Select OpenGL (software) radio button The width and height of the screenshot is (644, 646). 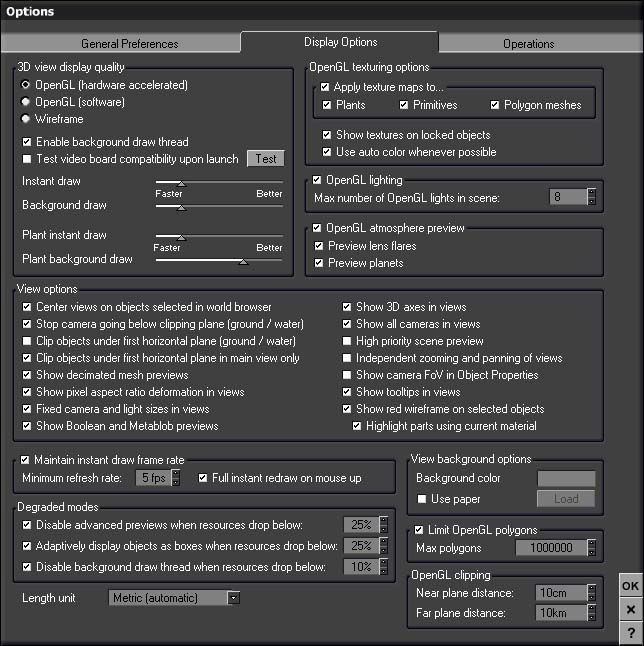click(26, 102)
